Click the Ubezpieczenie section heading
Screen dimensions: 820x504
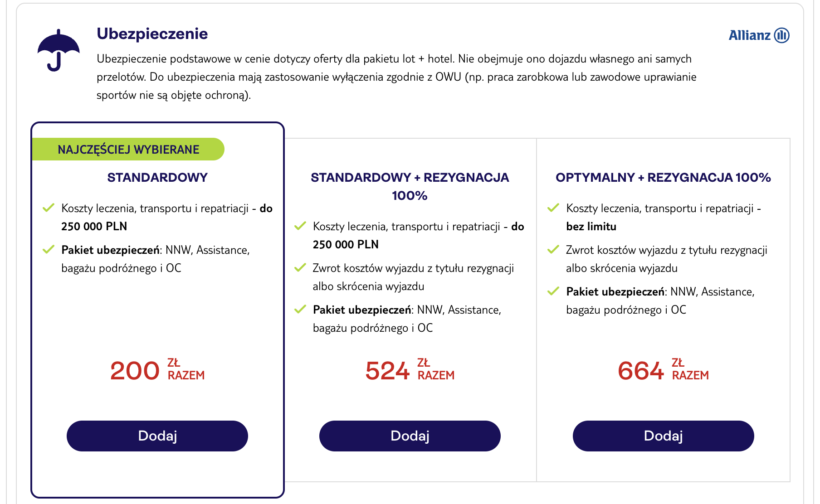152,34
